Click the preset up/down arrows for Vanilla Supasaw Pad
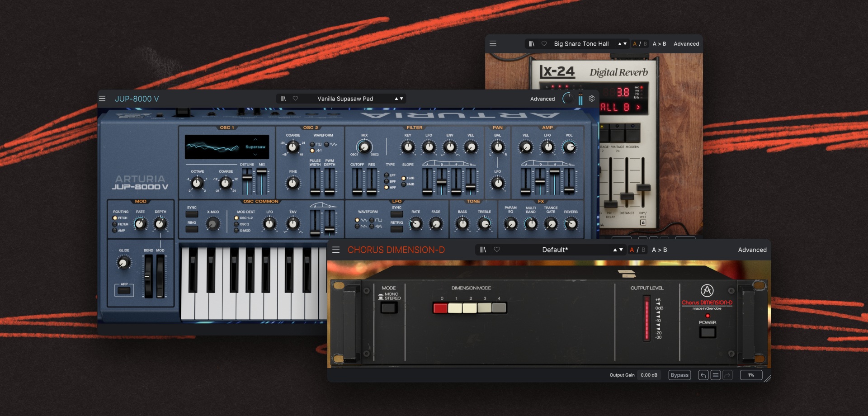 pyautogui.click(x=398, y=99)
